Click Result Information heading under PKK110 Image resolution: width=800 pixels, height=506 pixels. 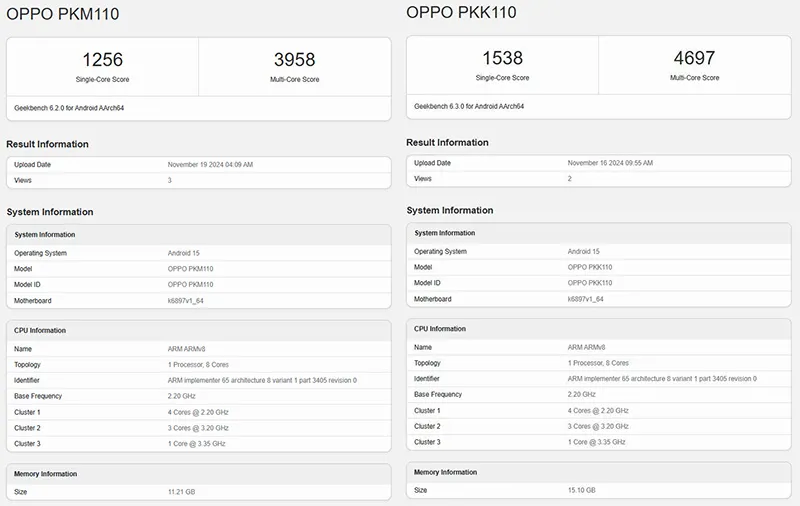[x=447, y=143]
